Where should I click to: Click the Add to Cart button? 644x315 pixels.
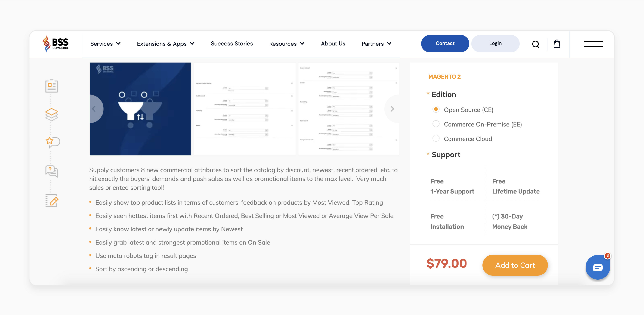click(515, 265)
